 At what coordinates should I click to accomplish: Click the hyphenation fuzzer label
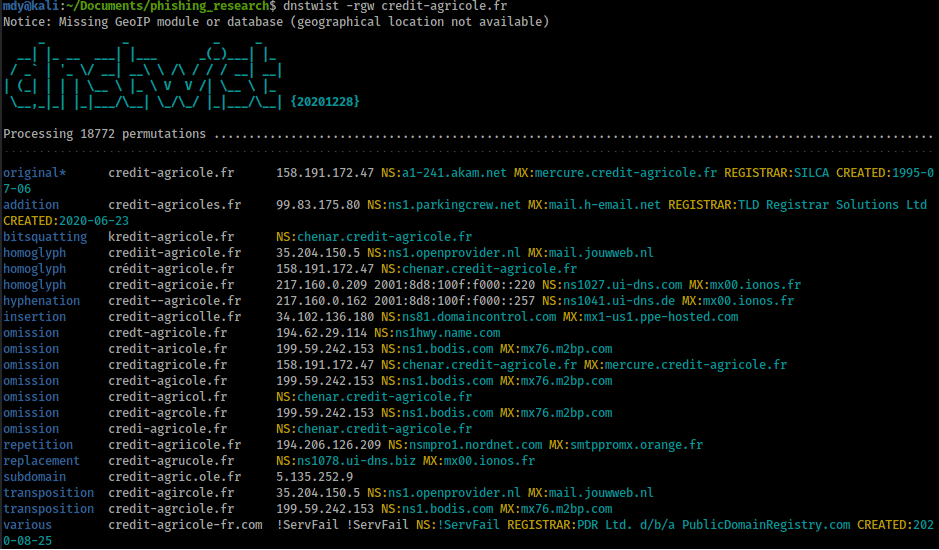pyautogui.click(x=42, y=301)
